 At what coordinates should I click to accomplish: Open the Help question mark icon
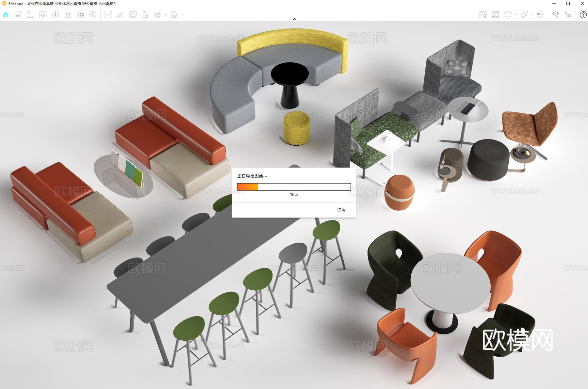click(583, 15)
